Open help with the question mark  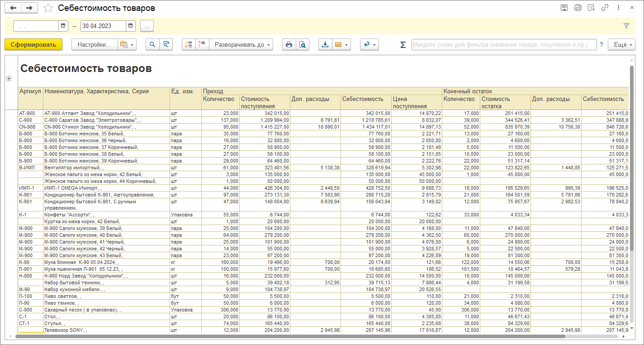pos(601,44)
